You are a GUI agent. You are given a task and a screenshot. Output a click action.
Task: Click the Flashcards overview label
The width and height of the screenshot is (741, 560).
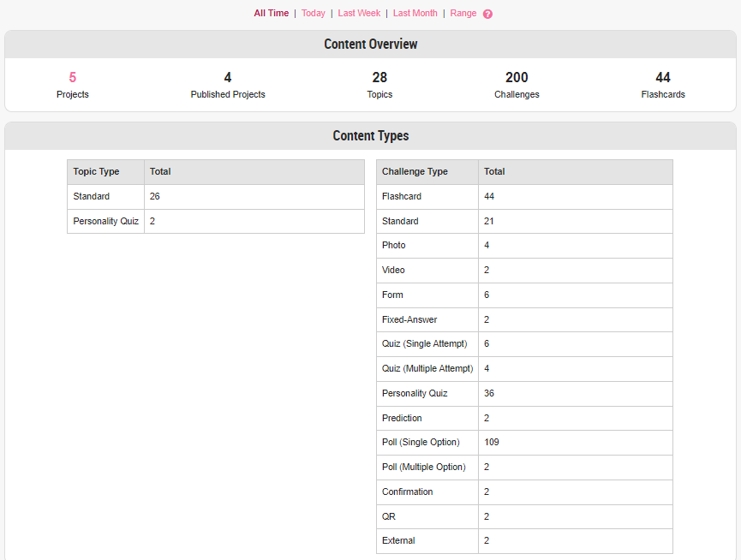663,94
